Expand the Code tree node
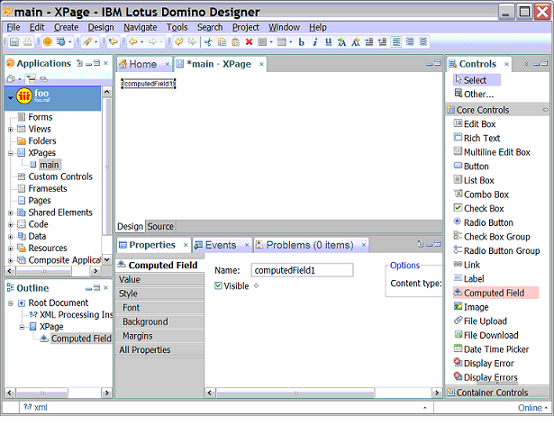Screen dimensions: 554x425 [x=11, y=225]
